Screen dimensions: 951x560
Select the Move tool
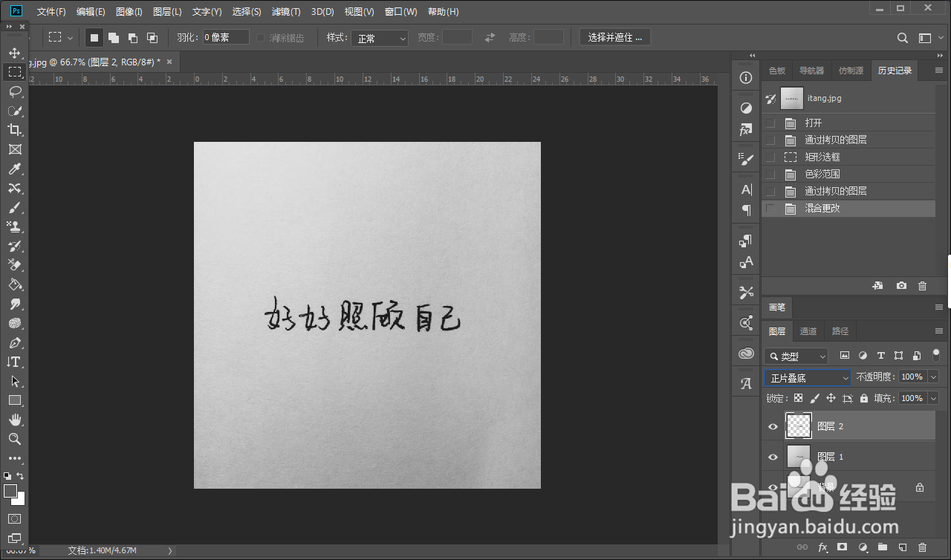pos(14,53)
